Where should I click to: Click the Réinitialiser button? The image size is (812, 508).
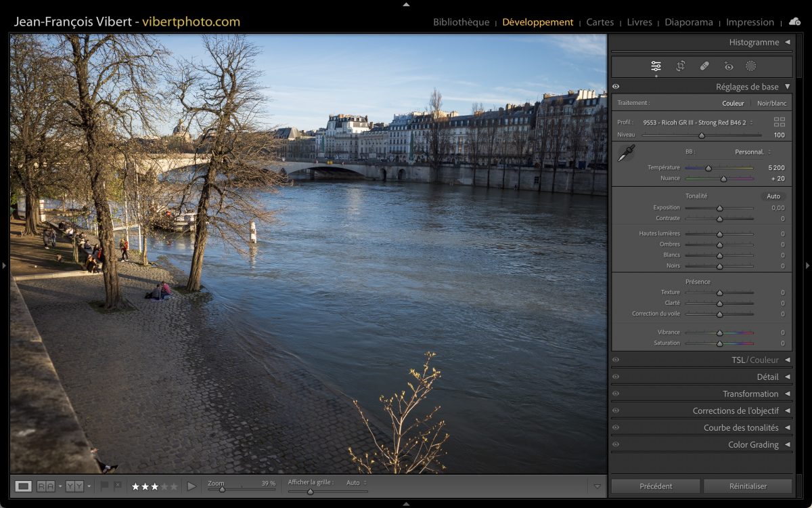(748, 486)
